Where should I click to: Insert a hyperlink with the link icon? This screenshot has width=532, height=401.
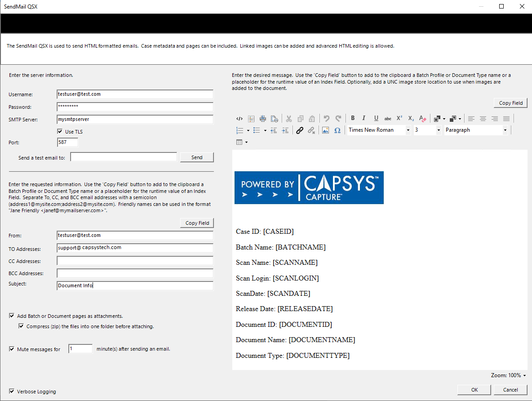[x=300, y=130]
